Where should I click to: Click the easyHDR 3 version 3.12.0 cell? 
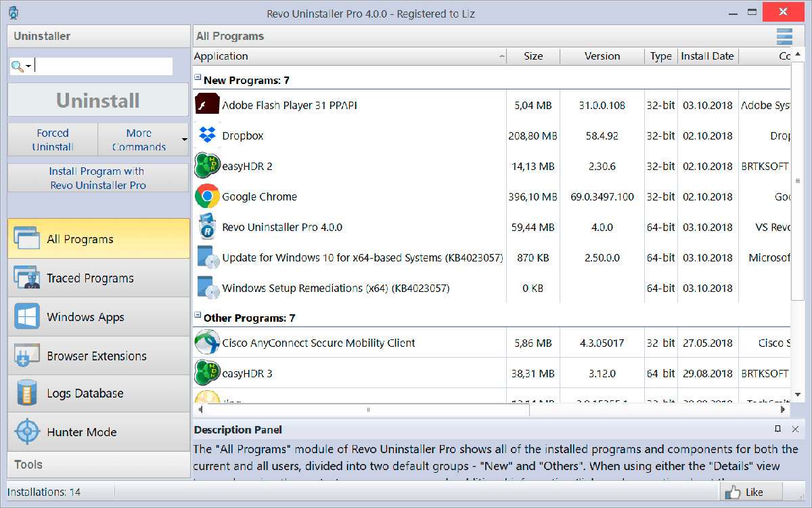tap(602, 374)
